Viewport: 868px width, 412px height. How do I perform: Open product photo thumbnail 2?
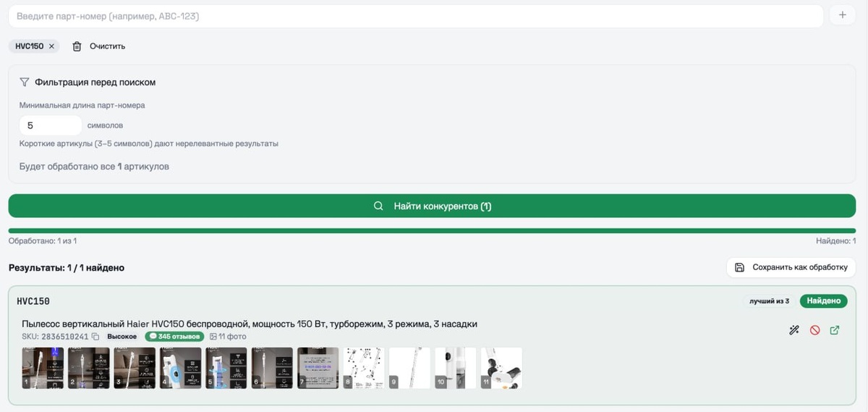89,368
